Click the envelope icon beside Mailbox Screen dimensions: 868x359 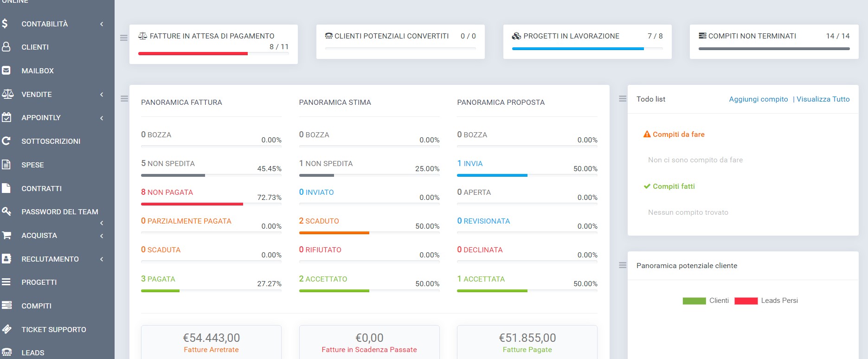6,71
